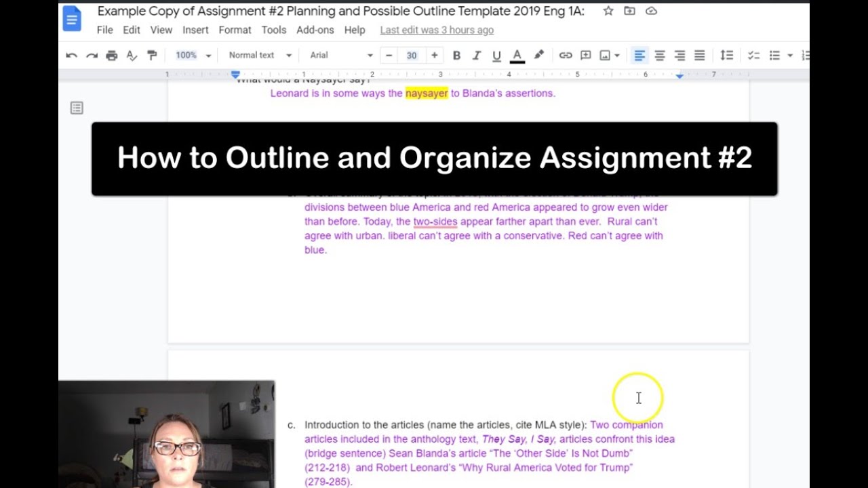Viewport: 868px width, 488px height.
Task: Click the page range '(279-285).'
Action: tap(328, 482)
